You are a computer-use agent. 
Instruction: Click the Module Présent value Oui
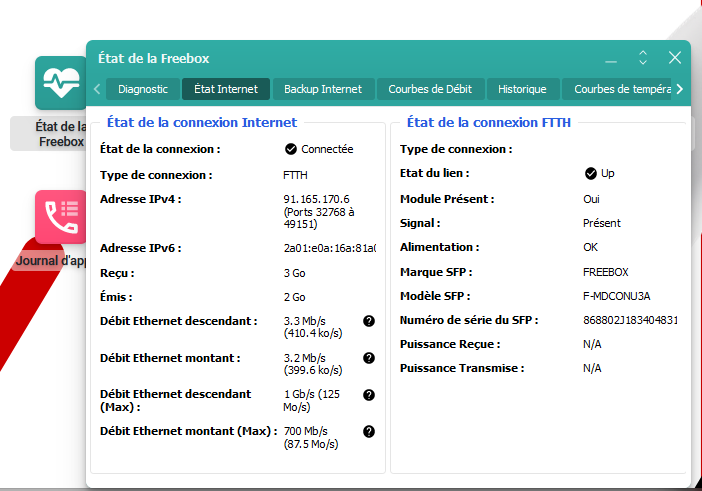591,199
